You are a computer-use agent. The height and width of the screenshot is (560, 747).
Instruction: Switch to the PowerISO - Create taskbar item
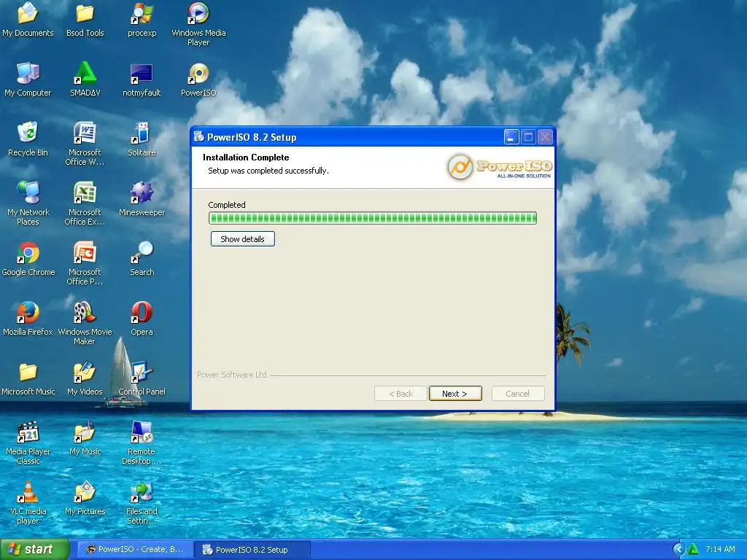[135, 549]
